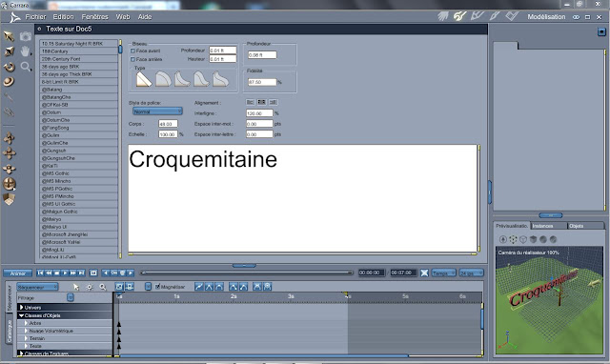The image size is (610, 364).
Task: Open the Fichier menu
Action: pyautogui.click(x=35, y=17)
